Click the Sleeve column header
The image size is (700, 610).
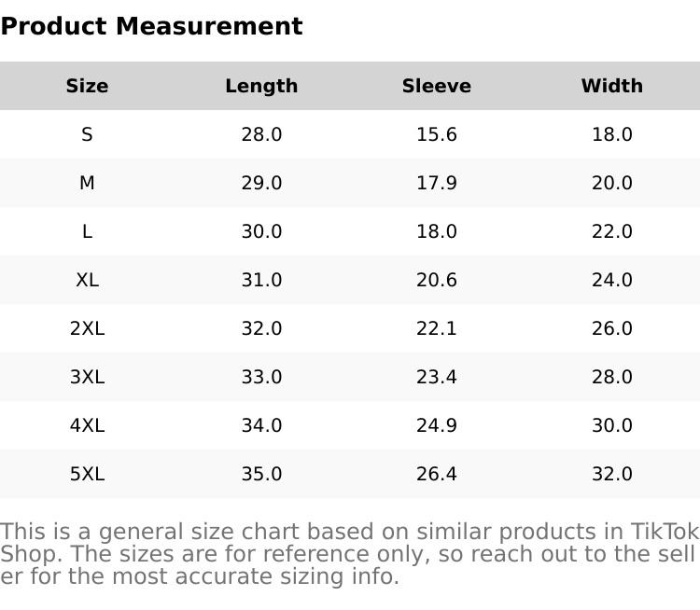tap(436, 86)
